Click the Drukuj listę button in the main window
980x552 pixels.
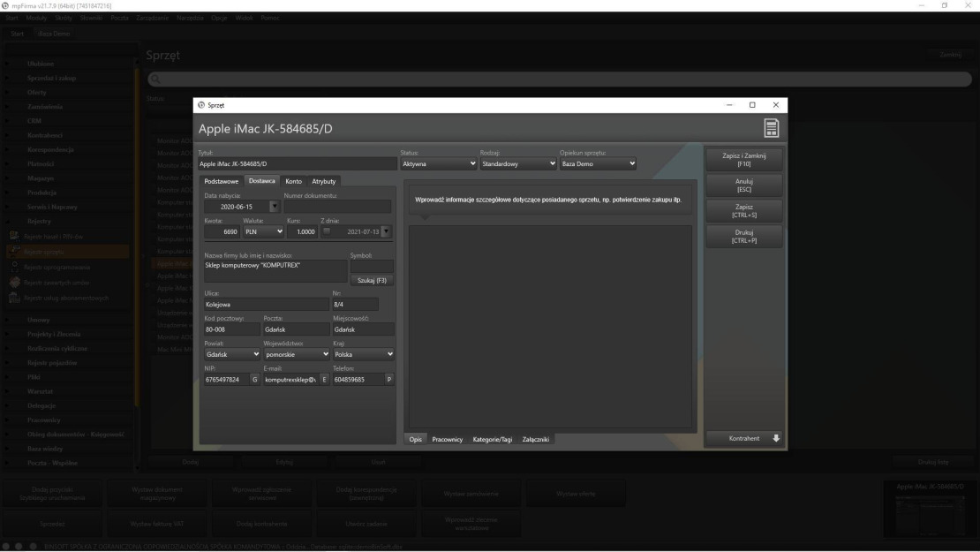(x=933, y=462)
